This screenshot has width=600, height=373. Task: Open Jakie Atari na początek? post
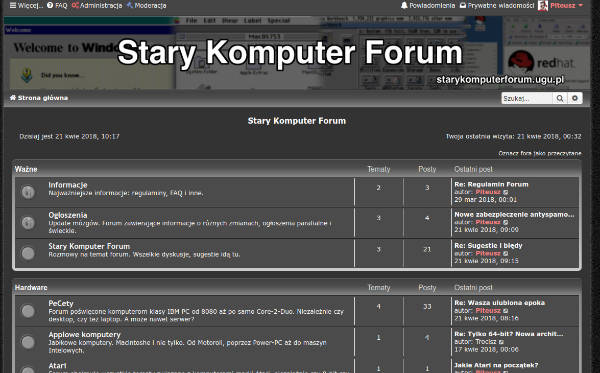(x=496, y=365)
